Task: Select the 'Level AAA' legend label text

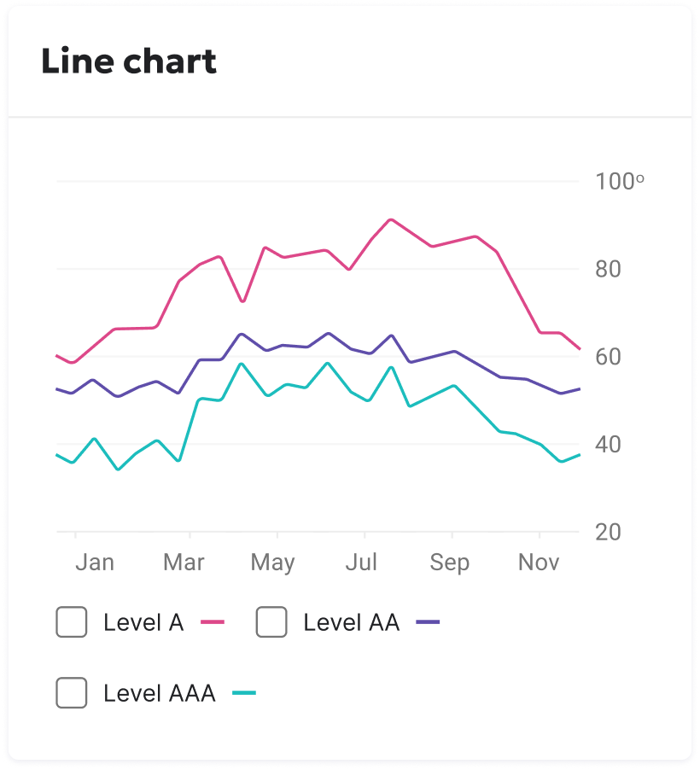Action: coord(158,693)
